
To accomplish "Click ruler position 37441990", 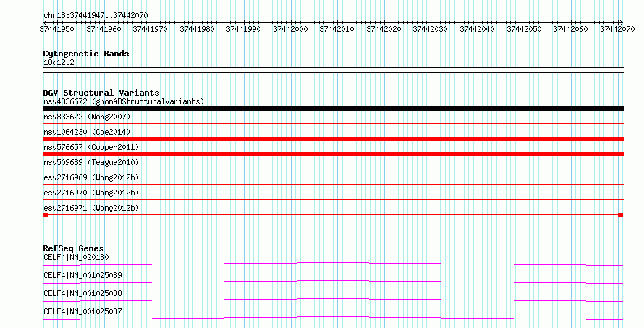I will 243,29.
